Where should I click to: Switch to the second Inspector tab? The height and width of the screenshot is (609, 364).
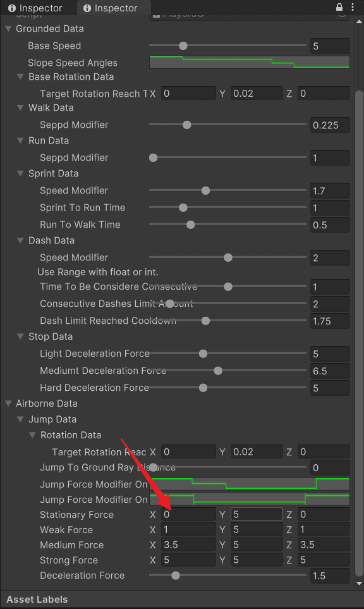114,8
